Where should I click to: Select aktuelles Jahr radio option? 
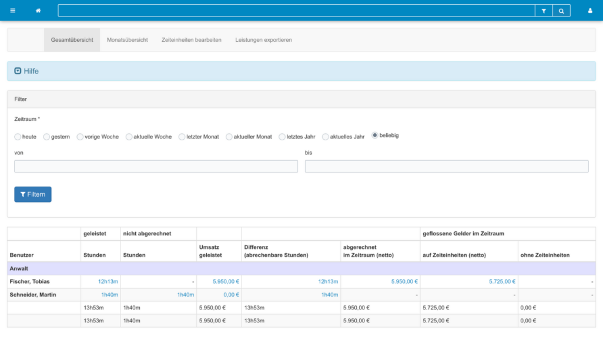pos(326,137)
